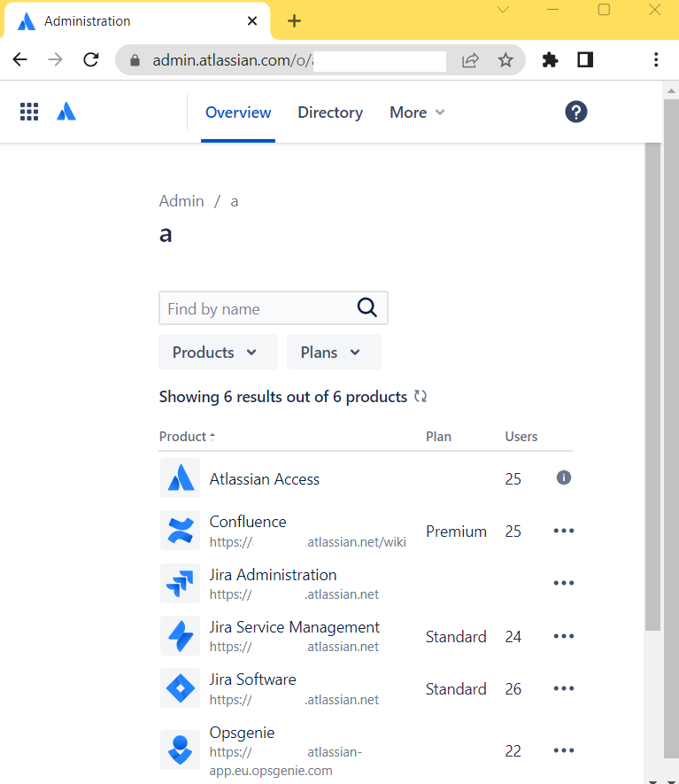Open browser extensions puzzle icon

coord(550,59)
